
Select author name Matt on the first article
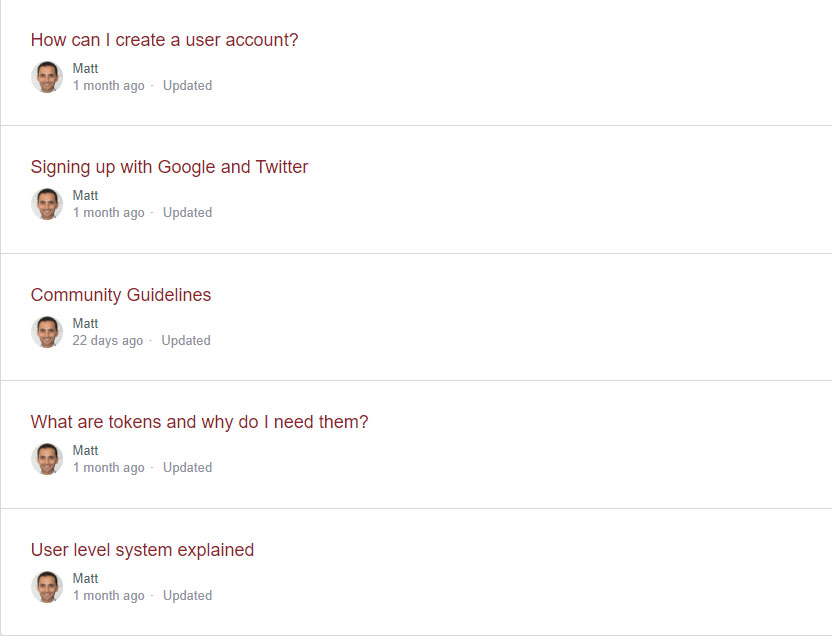(85, 68)
